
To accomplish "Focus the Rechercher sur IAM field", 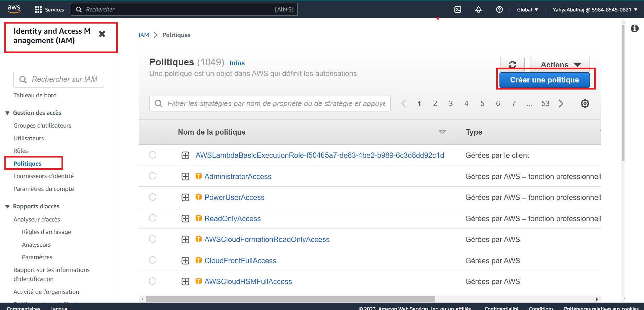I will 59,79.
